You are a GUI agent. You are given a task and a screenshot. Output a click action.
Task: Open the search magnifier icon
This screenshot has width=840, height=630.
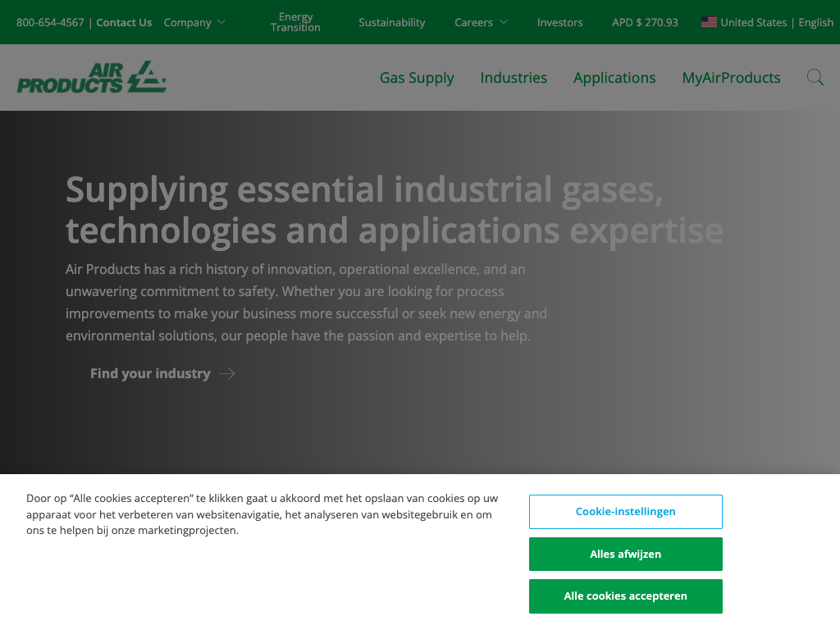pos(815,78)
